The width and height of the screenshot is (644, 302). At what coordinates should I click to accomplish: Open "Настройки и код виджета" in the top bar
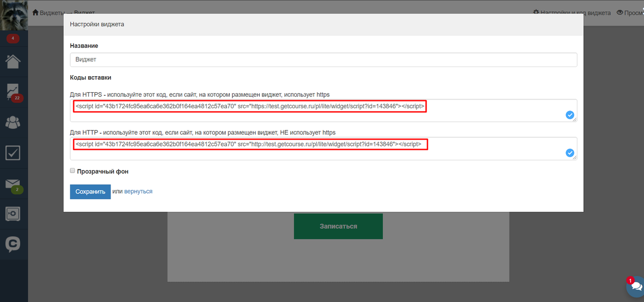[572, 12]
